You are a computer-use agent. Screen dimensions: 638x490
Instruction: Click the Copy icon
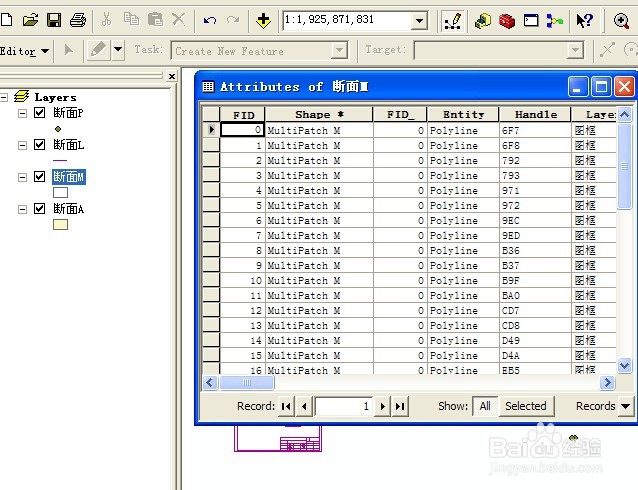131,19
